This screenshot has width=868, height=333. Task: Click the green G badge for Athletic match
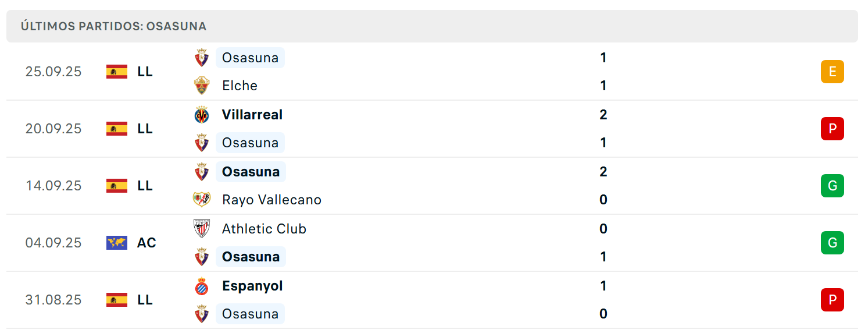click(832, 243)
